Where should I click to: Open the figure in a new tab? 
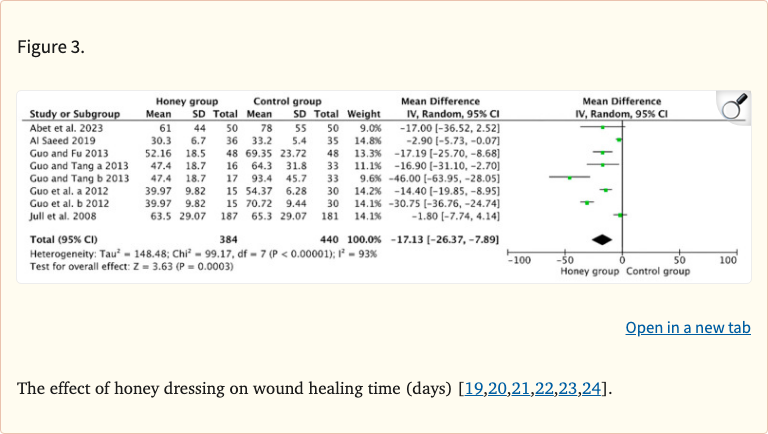[x=687, y=328]
